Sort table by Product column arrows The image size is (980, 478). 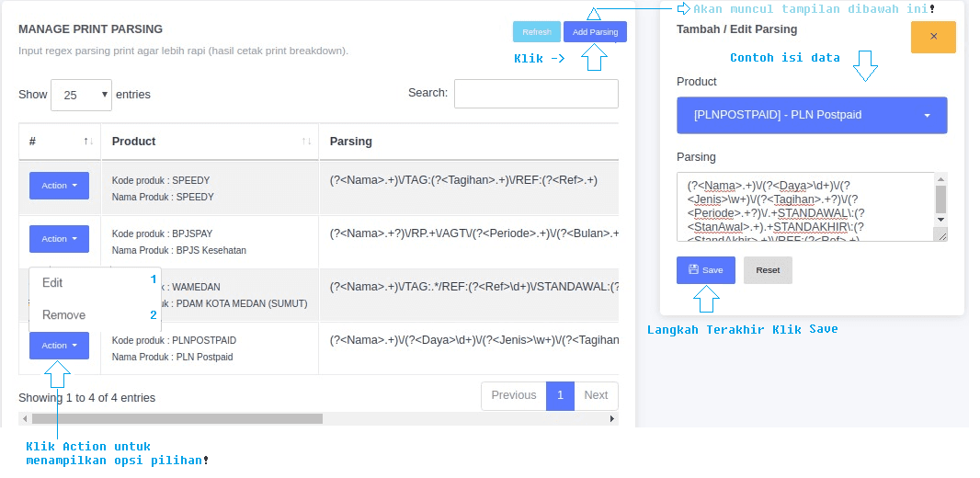tap(307, 142)
